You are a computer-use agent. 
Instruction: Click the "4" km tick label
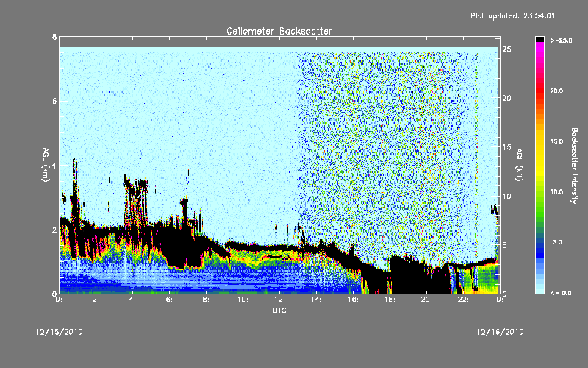pos(54,165)
